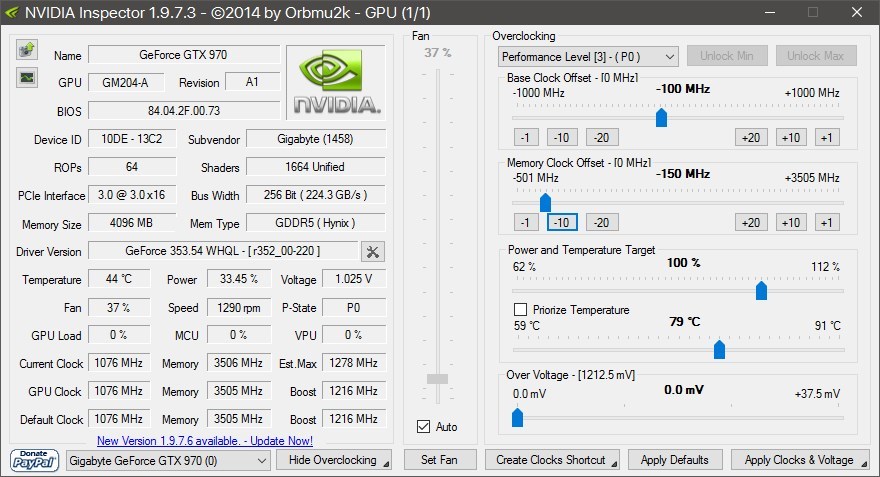Click the Over Voltage slider handle
The width and height of the screenshot is (880, 477).
click(517, 418)
